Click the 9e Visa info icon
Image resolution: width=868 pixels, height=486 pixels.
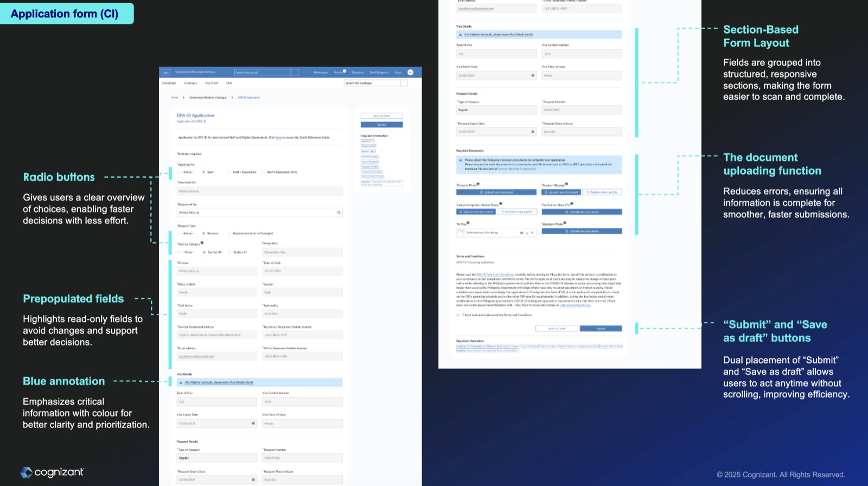point(468,222)
